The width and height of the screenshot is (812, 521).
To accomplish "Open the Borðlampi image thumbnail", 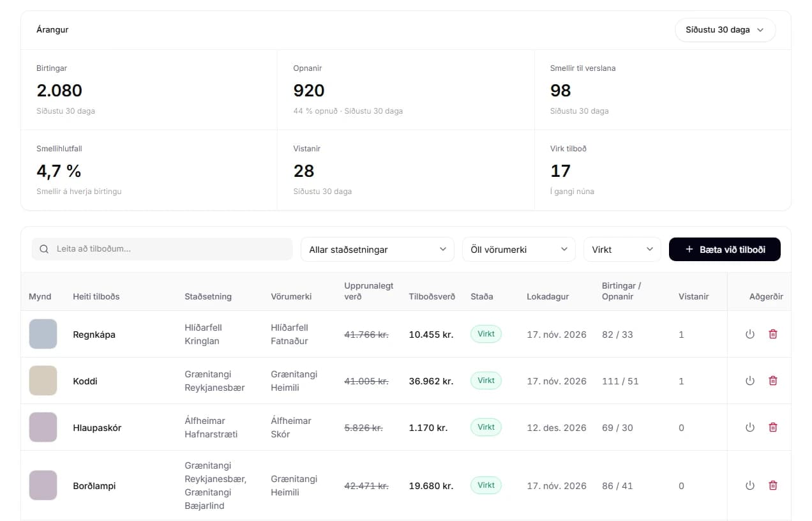I will [43, 485].
